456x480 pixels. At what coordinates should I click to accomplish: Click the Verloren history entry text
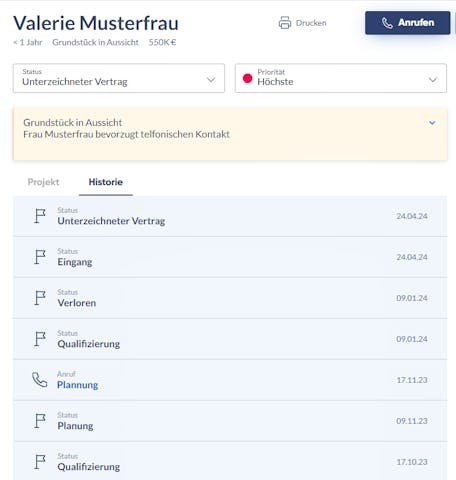77,303
